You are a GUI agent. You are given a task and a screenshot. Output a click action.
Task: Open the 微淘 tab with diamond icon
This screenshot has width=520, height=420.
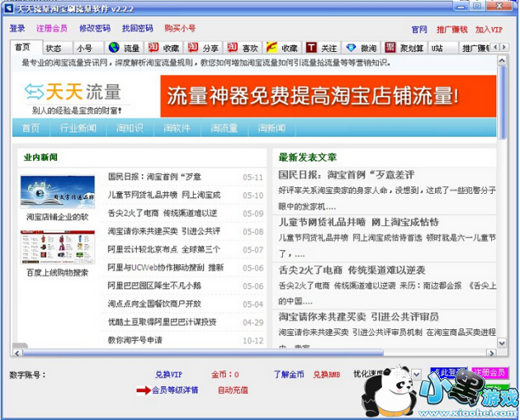tap(362, 48)
